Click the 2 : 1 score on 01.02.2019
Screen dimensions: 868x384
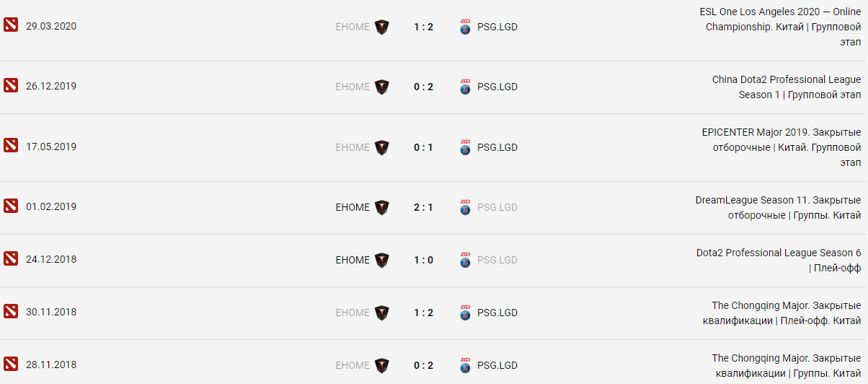click(x=423, y=207)
